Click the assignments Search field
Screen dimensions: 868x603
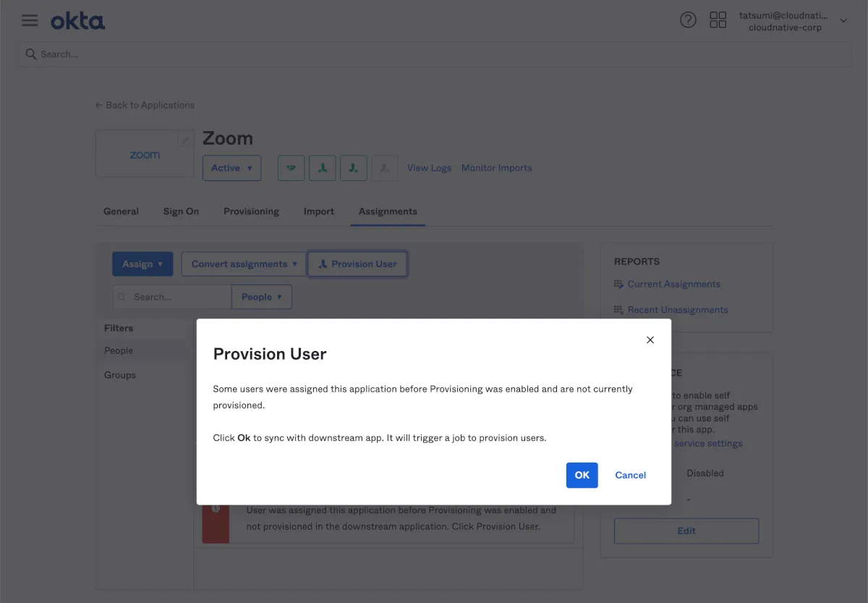[172, 297]
